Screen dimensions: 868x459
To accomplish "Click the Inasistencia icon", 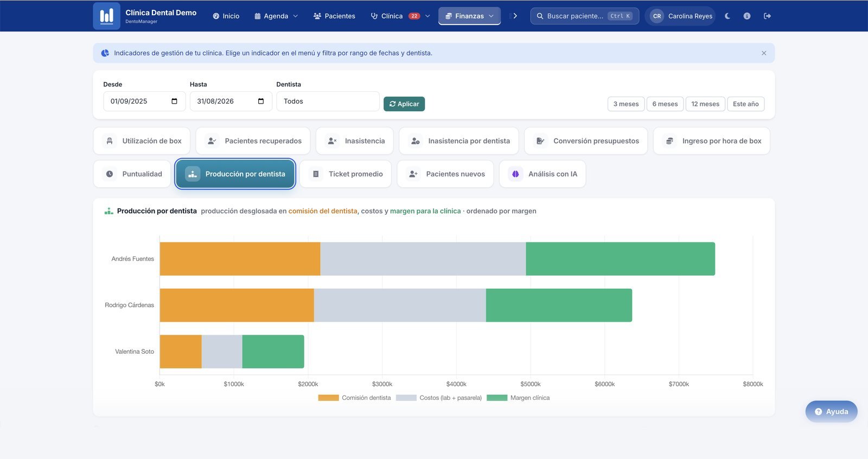I will [333, 141].
